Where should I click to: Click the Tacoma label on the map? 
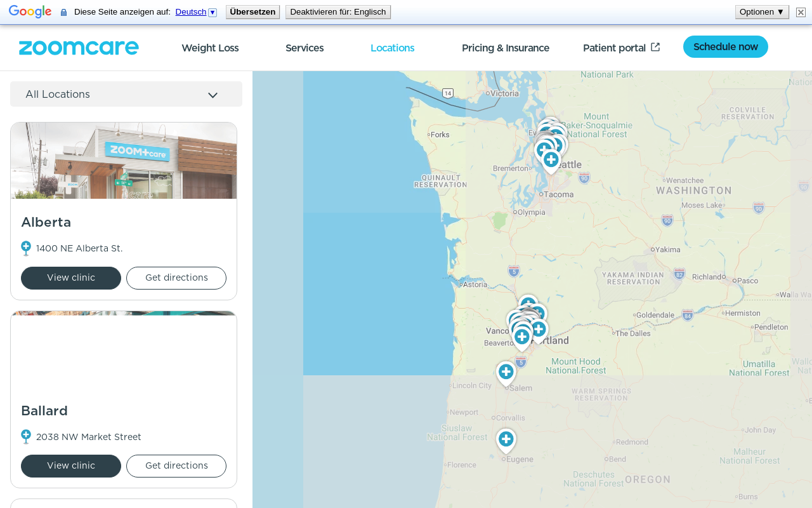tap(559, 194)
